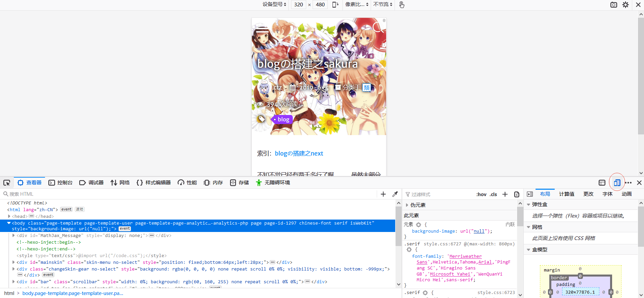This screenshot has width=644, height=298.
Task: Add a new CSS rule plus icon
Action: [505, 194]
